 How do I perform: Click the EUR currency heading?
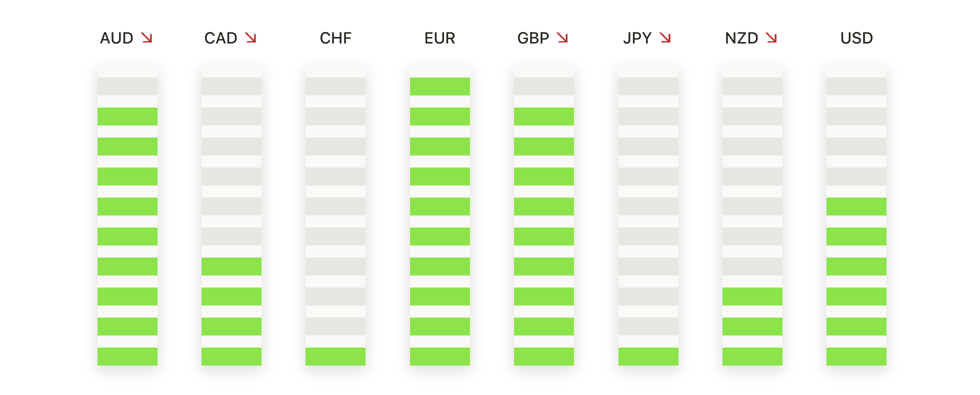click(x=439, y=38)
